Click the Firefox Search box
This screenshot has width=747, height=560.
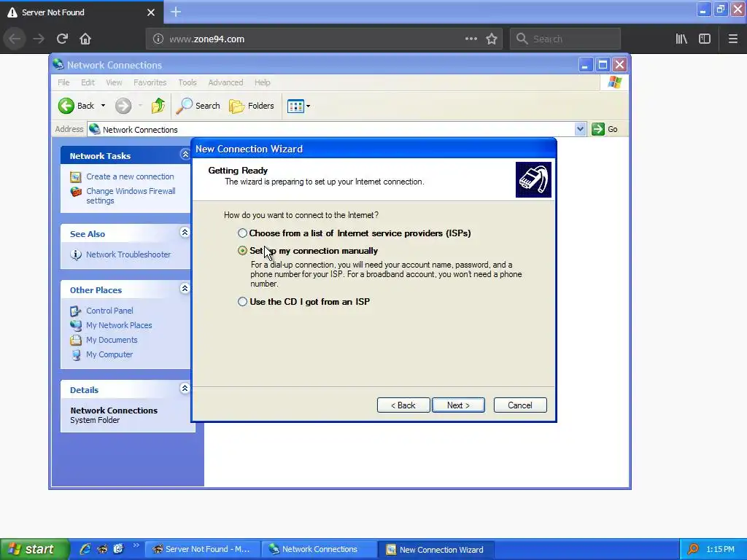point(565,39)
